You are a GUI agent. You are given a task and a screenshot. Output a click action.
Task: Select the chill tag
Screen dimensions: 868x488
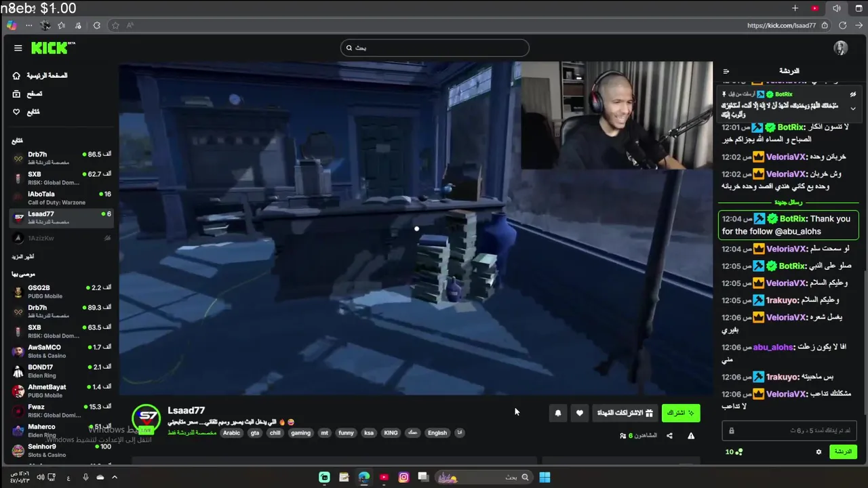click(275, 433)
